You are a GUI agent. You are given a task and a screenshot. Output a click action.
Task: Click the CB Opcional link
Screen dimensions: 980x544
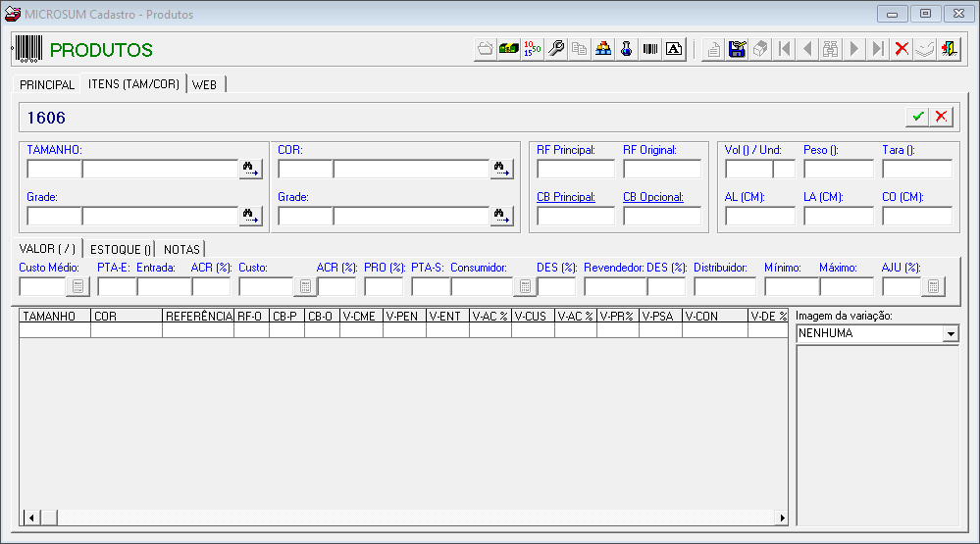point(653,197)
